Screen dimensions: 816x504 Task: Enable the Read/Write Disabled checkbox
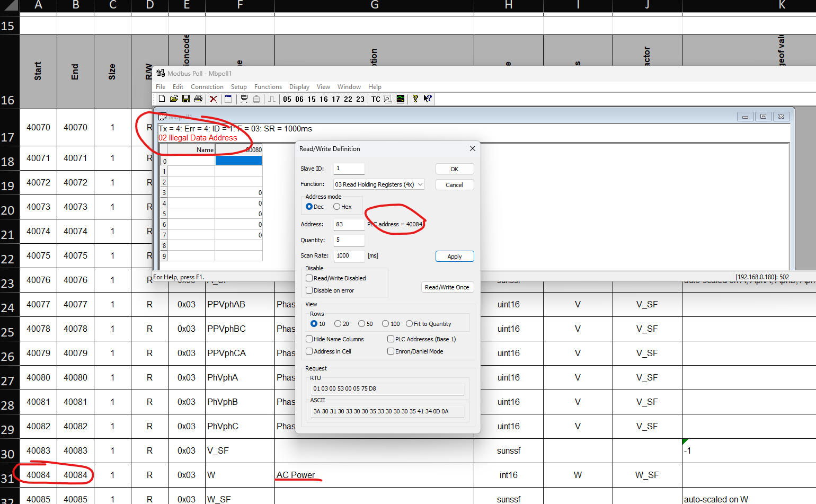309,278
